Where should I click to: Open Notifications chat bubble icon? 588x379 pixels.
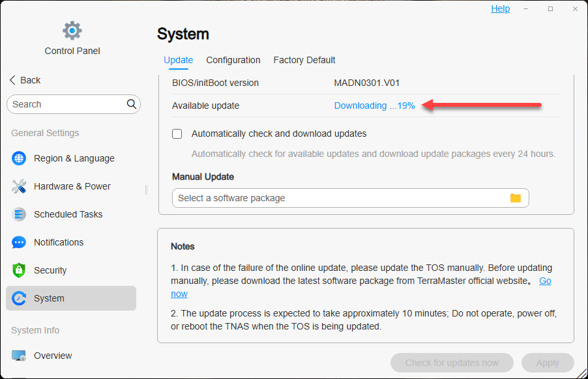tap(20, 242)
